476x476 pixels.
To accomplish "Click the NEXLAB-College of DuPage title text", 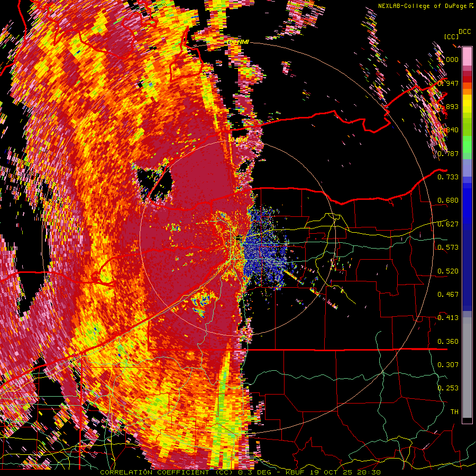I will click(x=425, y=6).
